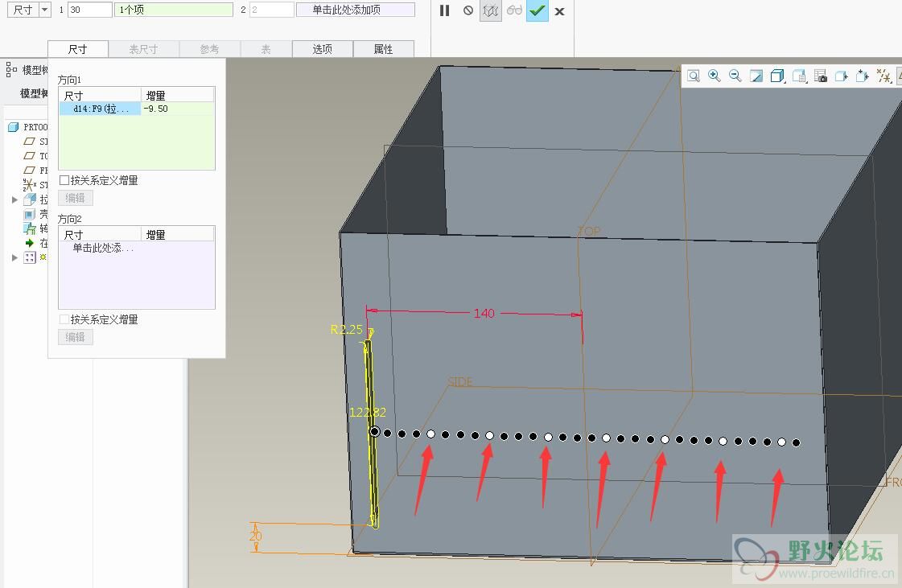Pause the pattern feature tool

(x=444, y=10)
